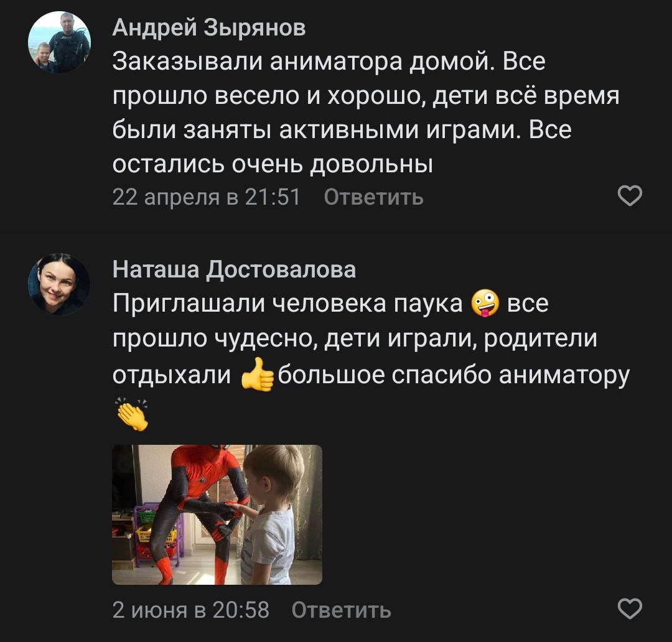672x642 pixels.
Task: Reply to Андрей Зырянов's comment
Action: (373, 197)
